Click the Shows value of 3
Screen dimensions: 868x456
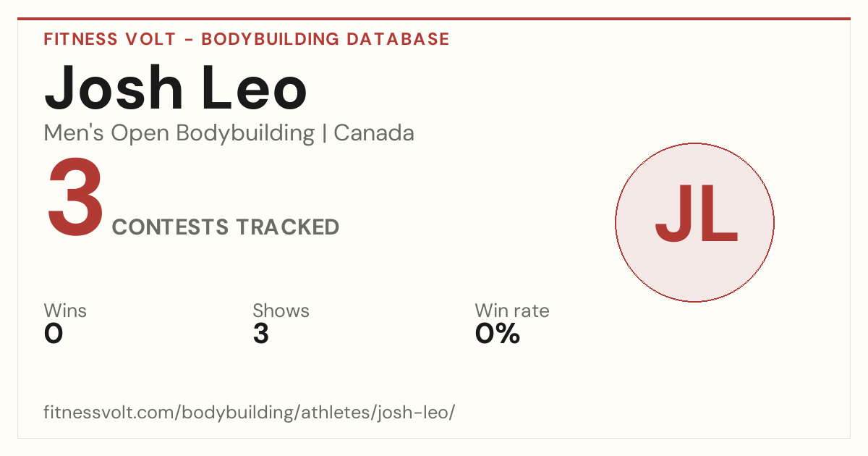pyautogui.click(x=261, y=334)
